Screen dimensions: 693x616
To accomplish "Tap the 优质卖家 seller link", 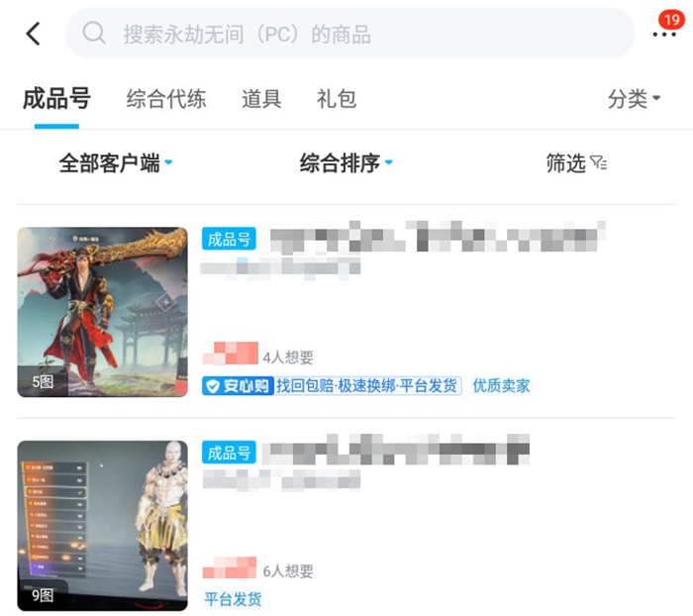I will [x=501, y=386].
